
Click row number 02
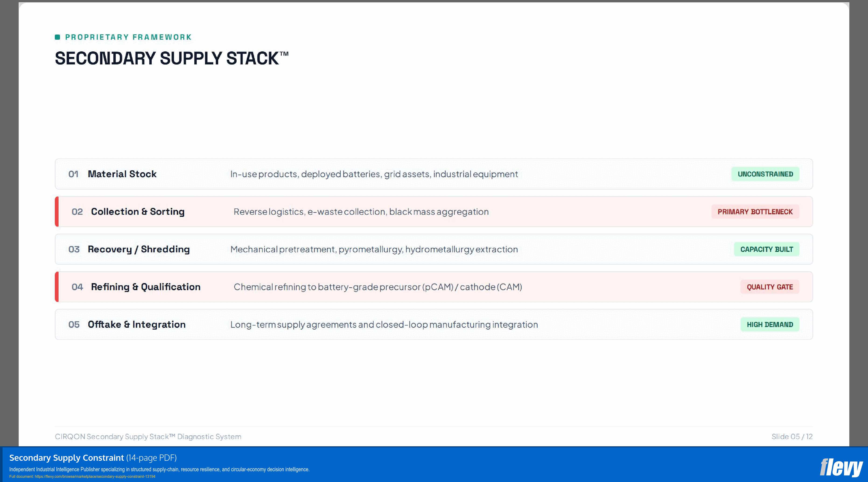77,212
